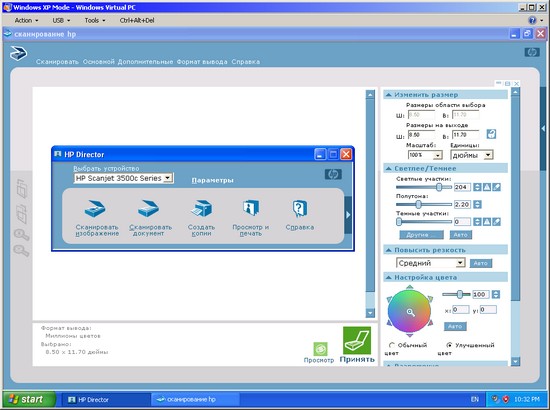This screenshot has width=550, height=410.
Task: Click the HP logo at top right of scan window
Action: click(532, 52)
